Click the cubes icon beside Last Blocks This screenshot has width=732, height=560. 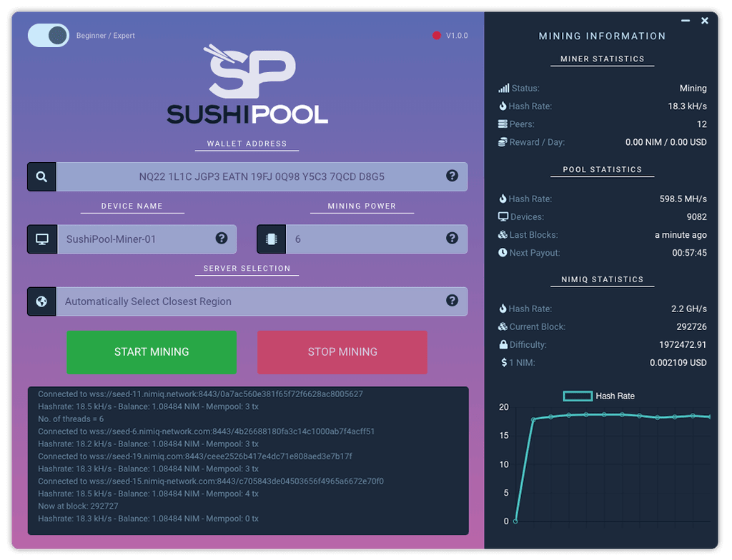point(503,235)
